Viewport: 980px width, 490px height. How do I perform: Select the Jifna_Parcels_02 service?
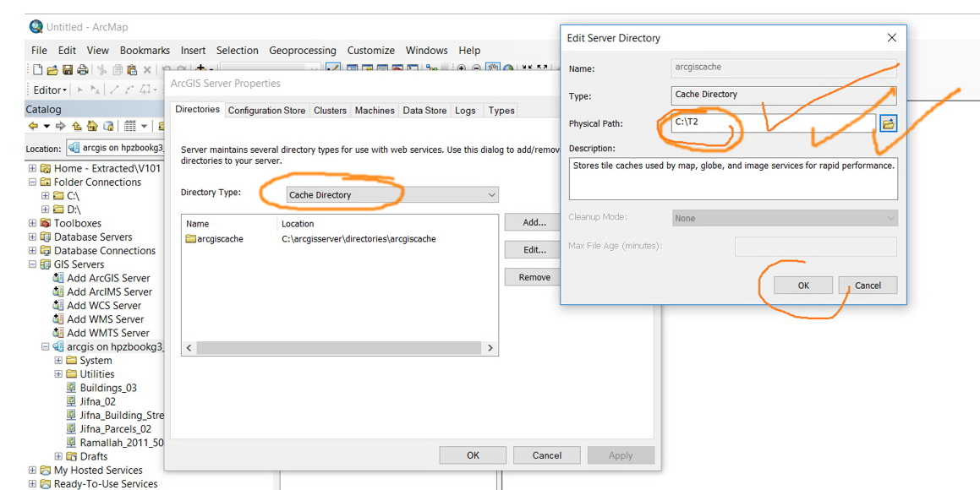[116, 429]
